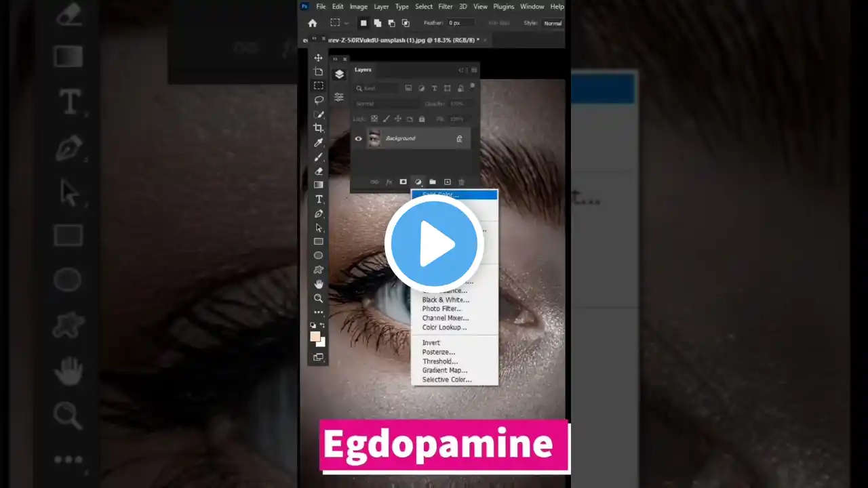
Task: Select the Artboard tool below Move
Action: coord(318,72)
